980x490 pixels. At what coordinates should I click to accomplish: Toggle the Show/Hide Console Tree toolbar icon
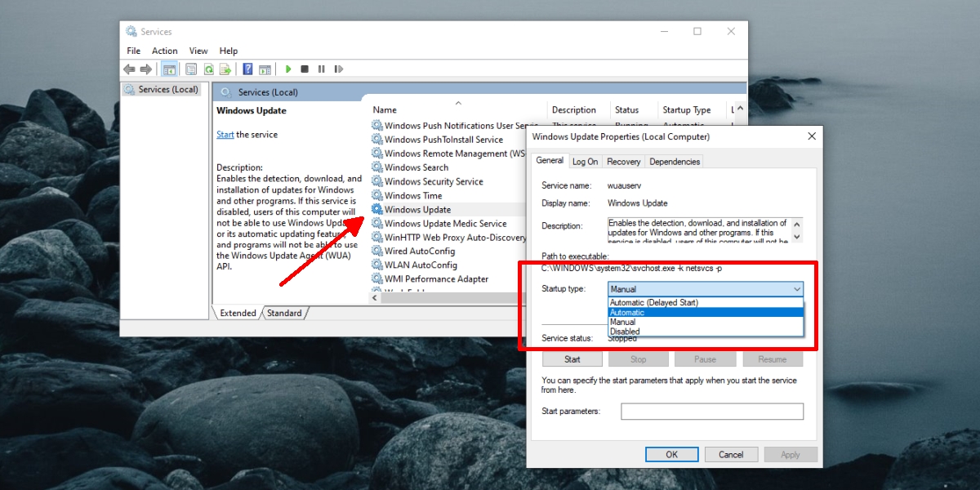pyautogui.click(x=169, y=69)
